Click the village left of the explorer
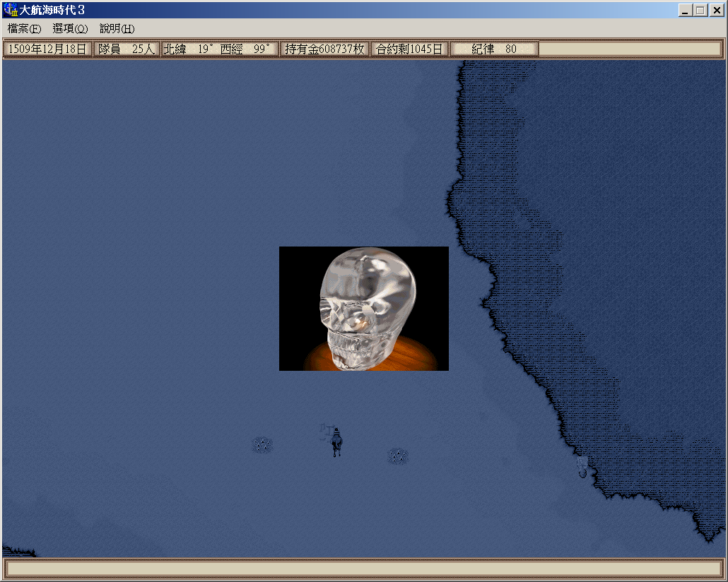The height and width of the screenshot is (582, 728). tap(262, 444)
